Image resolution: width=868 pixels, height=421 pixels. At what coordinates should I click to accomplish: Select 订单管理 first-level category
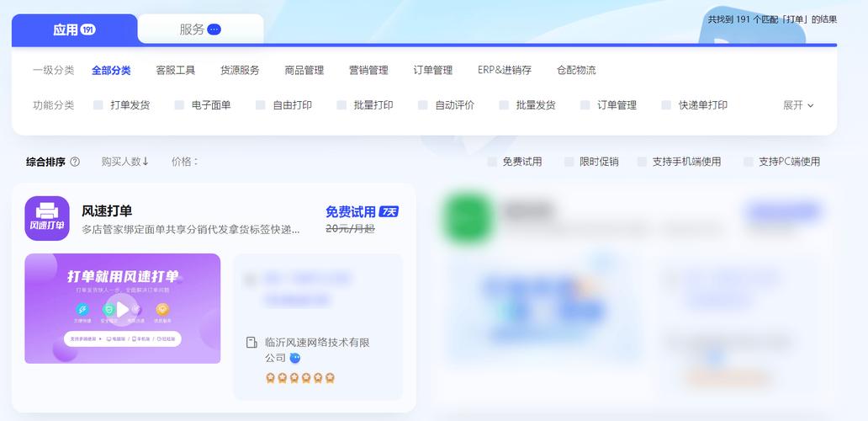(x=433, y=71)
